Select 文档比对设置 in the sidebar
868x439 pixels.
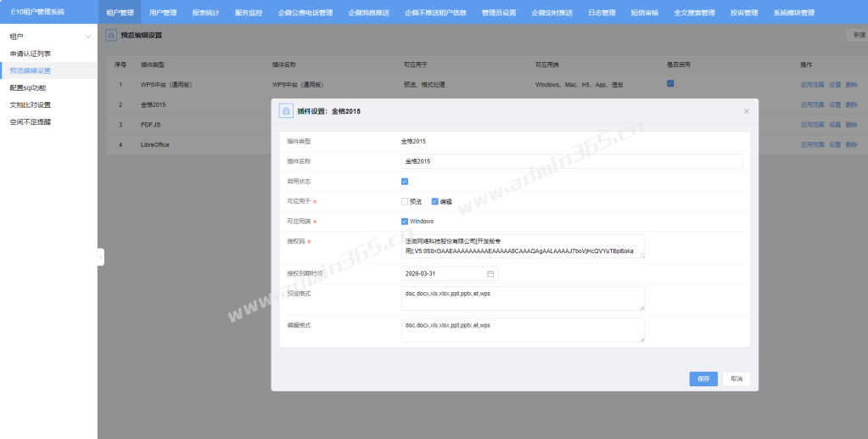point(31,104)
